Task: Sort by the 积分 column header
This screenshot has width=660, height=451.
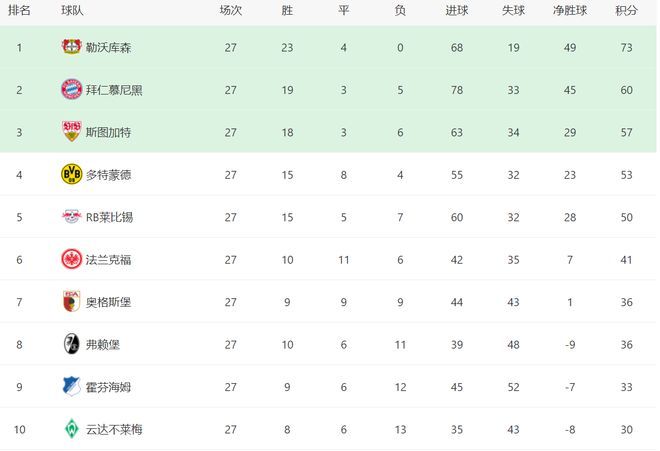Action: 626,10
